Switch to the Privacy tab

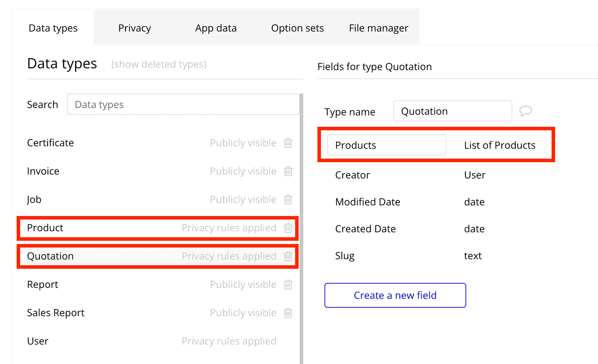pyautogui.click(x=135, y=28)
